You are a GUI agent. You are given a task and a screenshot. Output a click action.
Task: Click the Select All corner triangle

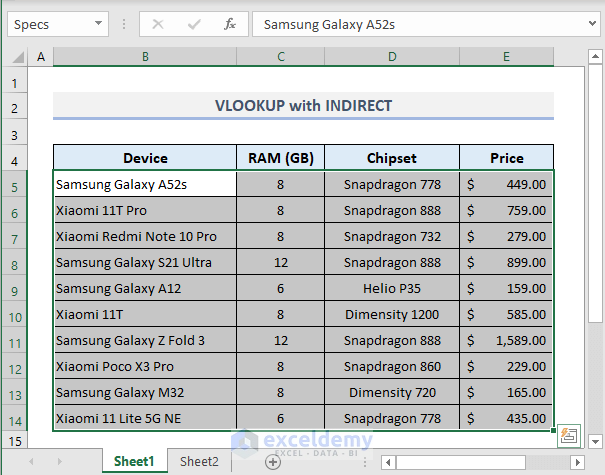coord(18,57)
